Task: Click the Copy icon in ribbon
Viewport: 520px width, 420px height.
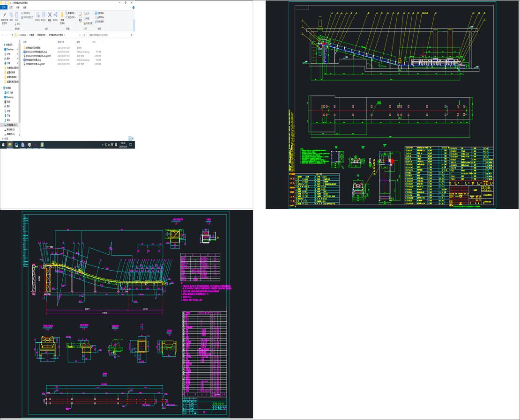Action: tap(11, 15)
